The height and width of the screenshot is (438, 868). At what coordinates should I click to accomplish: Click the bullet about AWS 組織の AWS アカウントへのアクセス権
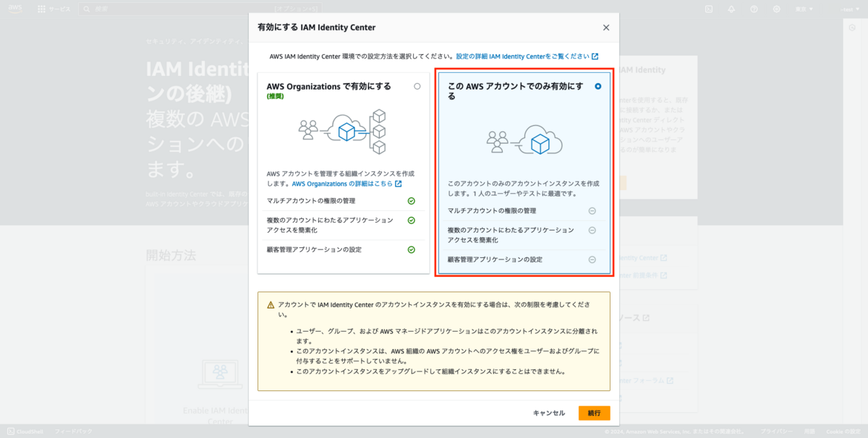click(x=447, y=356)
